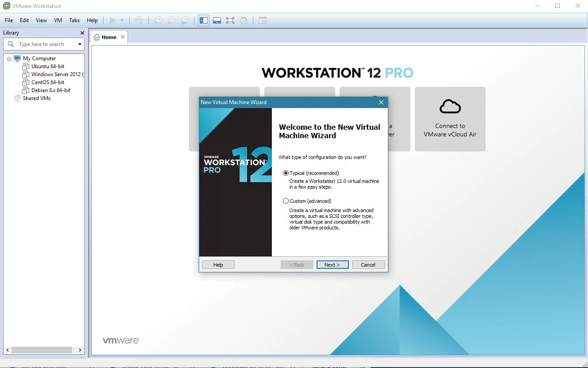Click the Power On play button in the toolbar
588x368 pixels.
[x=112, y=20]
